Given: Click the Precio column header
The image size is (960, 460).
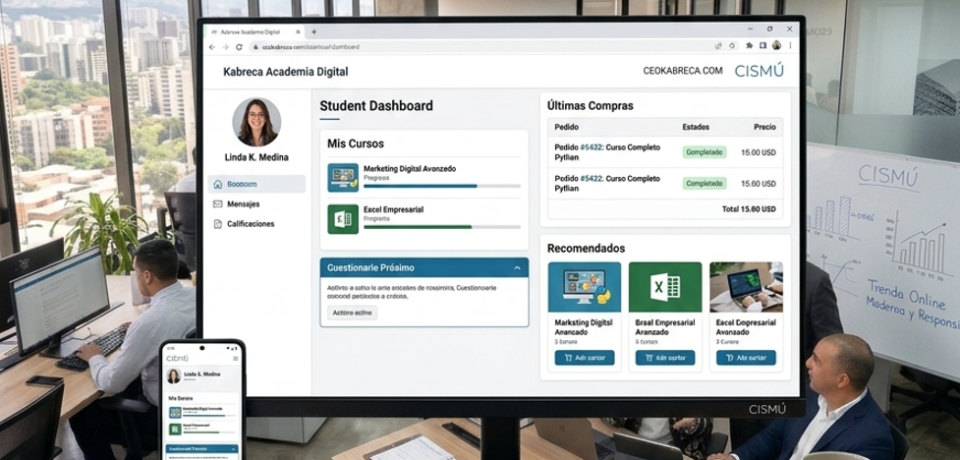Looking at the screenshot, I should tap(765, 127).
